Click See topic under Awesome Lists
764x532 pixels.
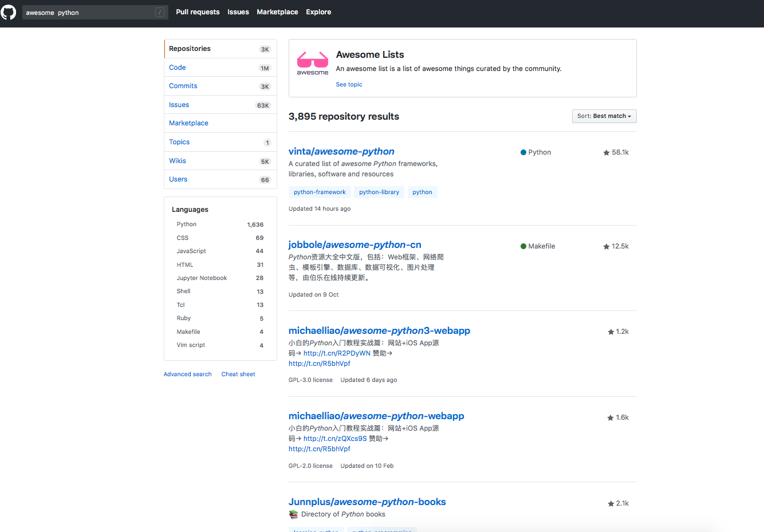coord(349,84)
